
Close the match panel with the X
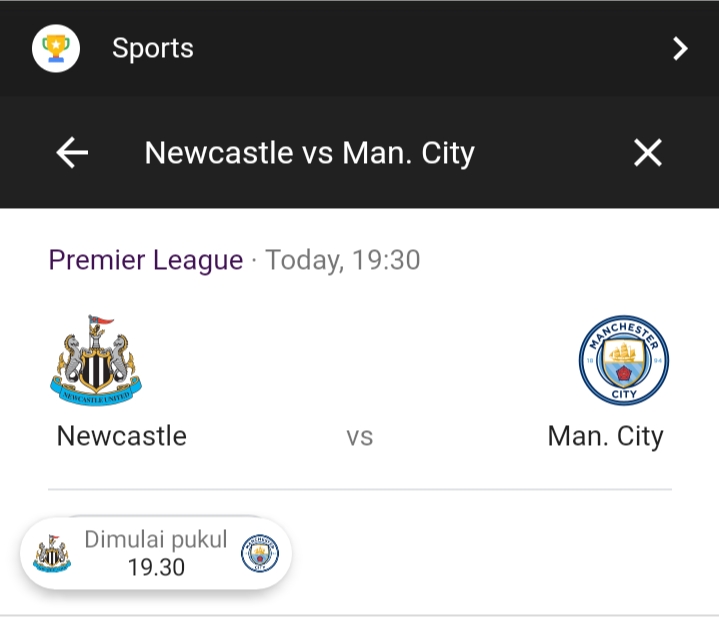(648, 153)
